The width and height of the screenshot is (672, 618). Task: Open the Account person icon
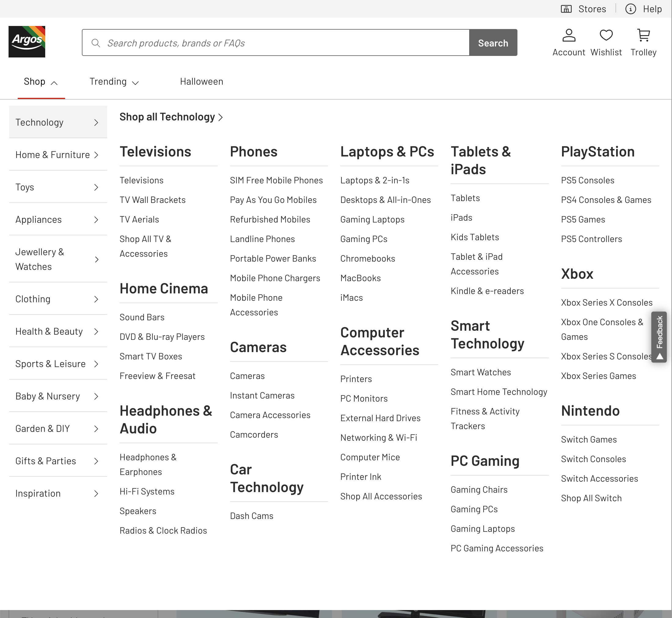(x=569, y=35)
